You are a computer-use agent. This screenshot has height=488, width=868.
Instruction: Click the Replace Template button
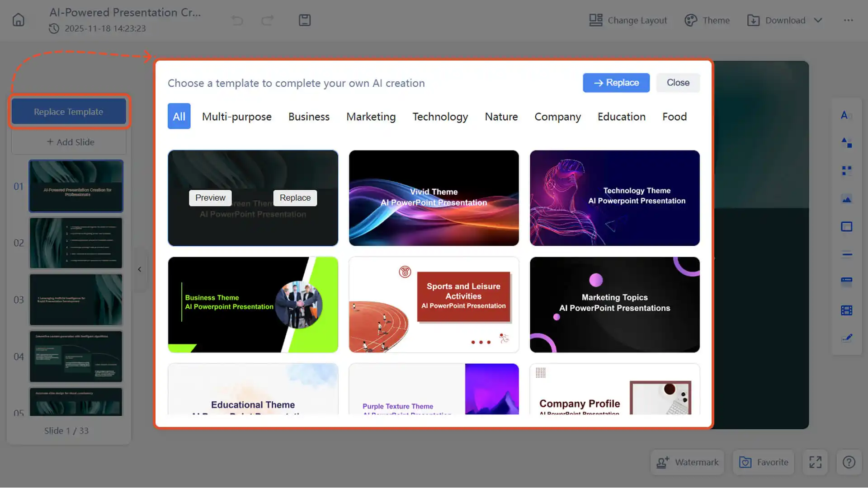(x=69, y=112)
